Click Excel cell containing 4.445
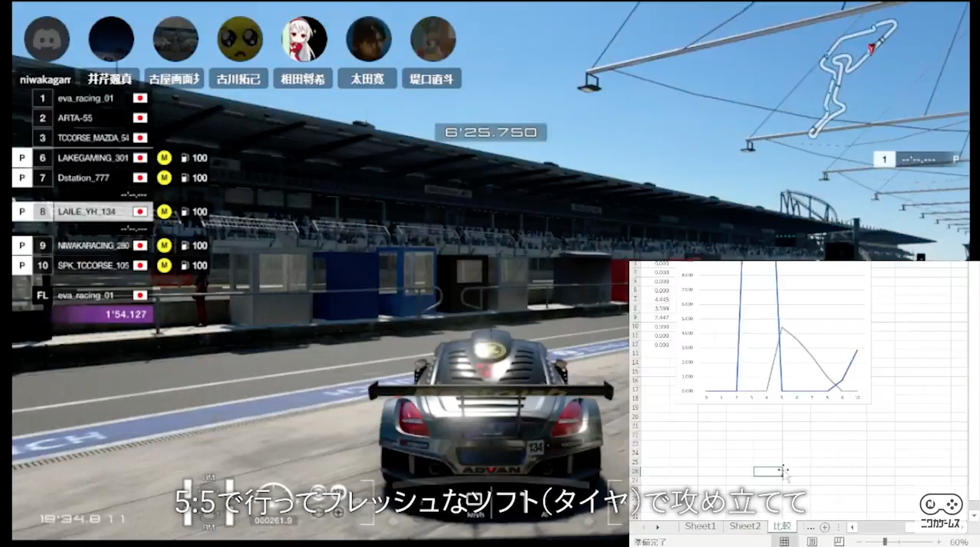 coord(662,299)
